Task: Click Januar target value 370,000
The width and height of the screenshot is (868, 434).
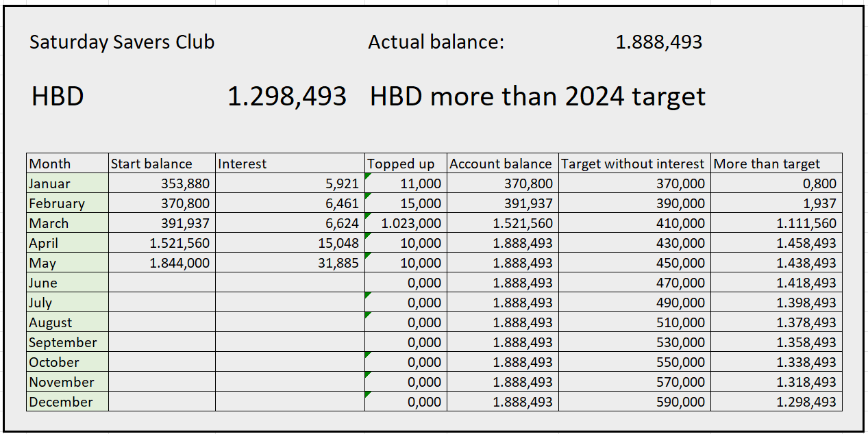Action: click(x=634, y=183)
